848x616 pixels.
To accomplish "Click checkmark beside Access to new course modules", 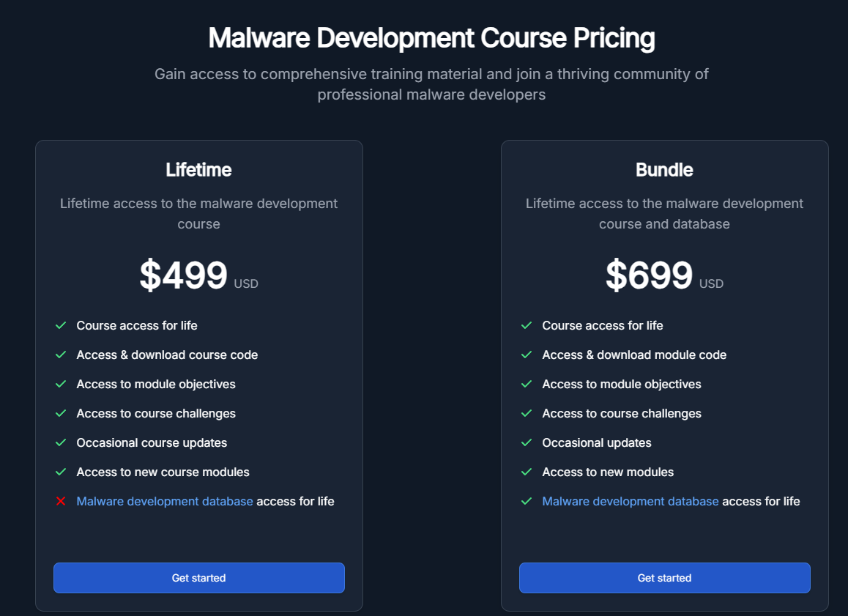I will coord(61,472).
